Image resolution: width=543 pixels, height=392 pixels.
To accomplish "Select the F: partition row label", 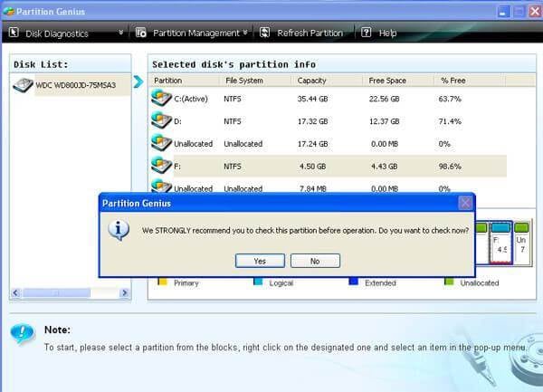I will click(x=177, y=167).
